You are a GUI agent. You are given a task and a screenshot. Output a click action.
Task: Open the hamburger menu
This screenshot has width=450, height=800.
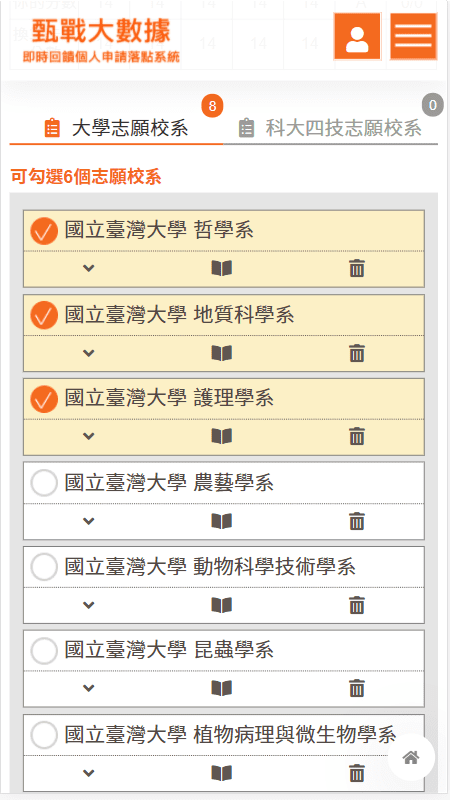[x=413, y=36]
